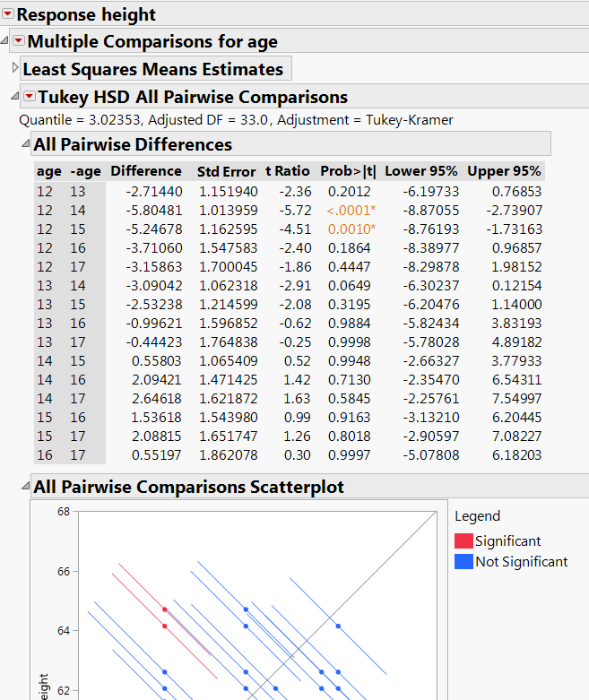Viewport: 589px width, 700px height.
Task: Expand the Least Squares Means Estimates section
Action: coord(15,68)
